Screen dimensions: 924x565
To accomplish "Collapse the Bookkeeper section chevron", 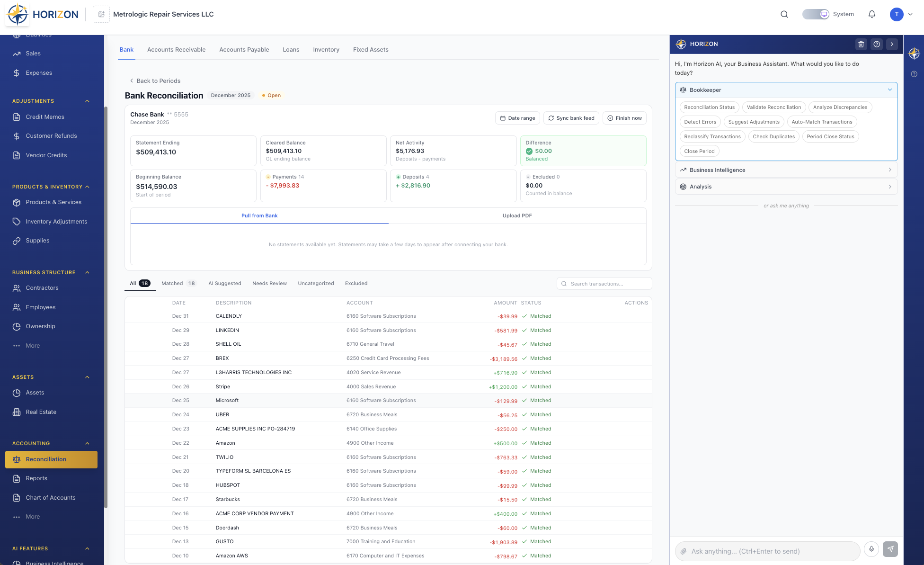I will [x=890, y=90].
